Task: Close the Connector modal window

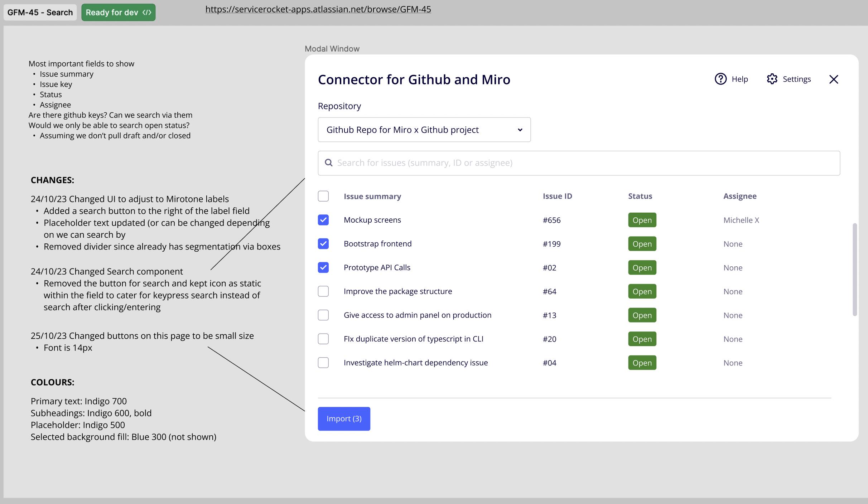Action: click(834, 79)
